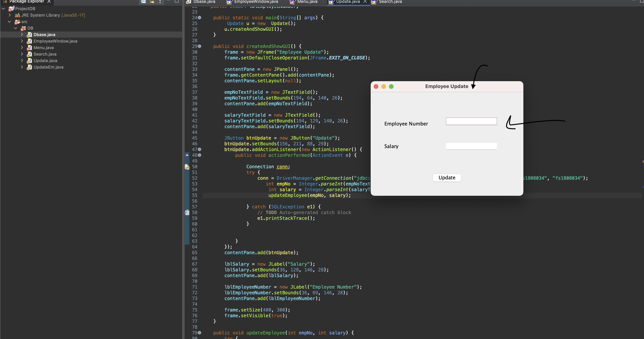
Task: Select 'JRE System Library [JavaSE-17]' label
Action: pyautogui.click(x=53, y=15)
